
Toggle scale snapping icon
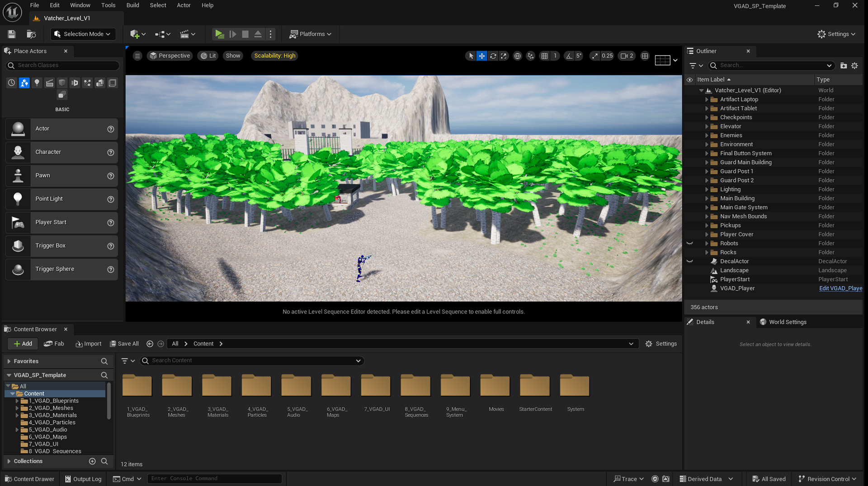point(594,56)
